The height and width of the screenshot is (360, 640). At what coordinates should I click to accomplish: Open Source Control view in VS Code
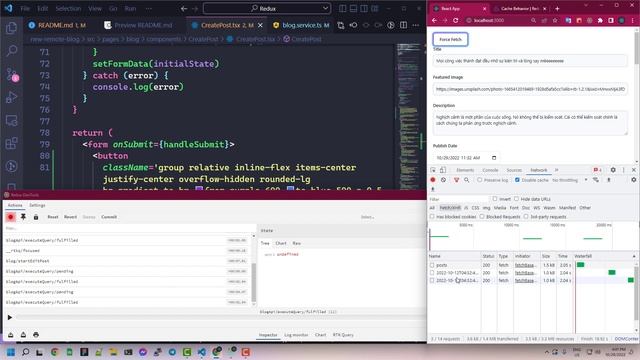tap(11, 74)
